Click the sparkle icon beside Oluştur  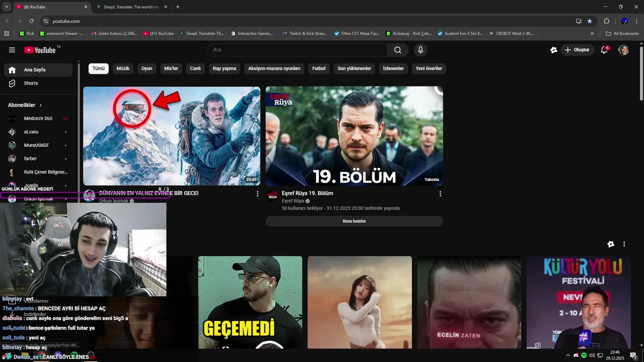coord(554,50)
